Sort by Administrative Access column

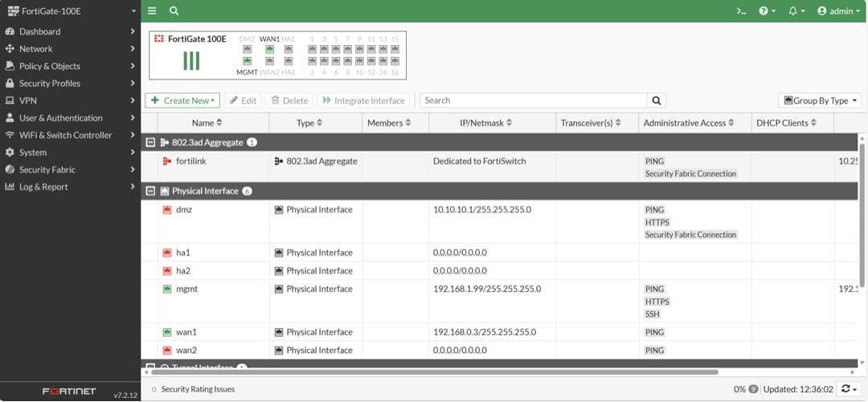(689, 123)
